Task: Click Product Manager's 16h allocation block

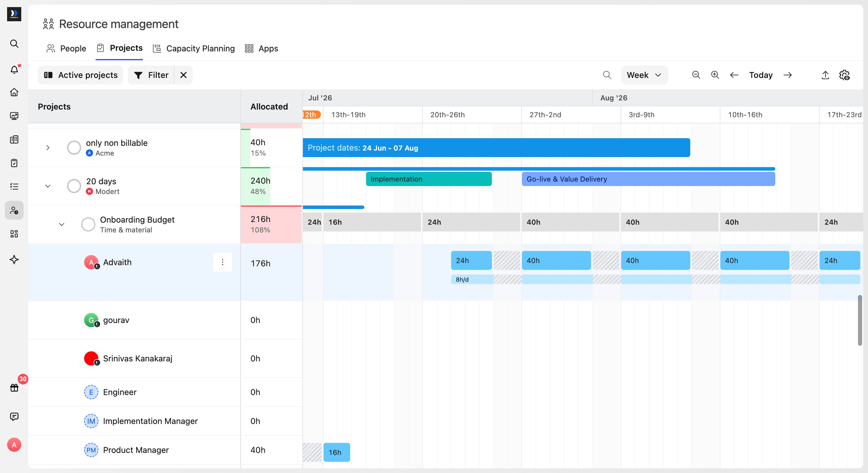Action: pos(337,452)
